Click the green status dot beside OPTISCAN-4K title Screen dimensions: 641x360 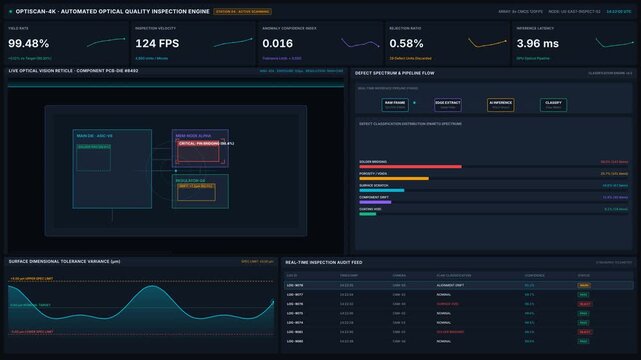[11, 11]
